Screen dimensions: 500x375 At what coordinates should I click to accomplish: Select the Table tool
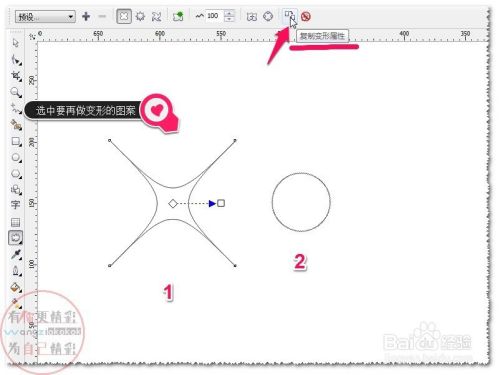(x=15, y=222)
